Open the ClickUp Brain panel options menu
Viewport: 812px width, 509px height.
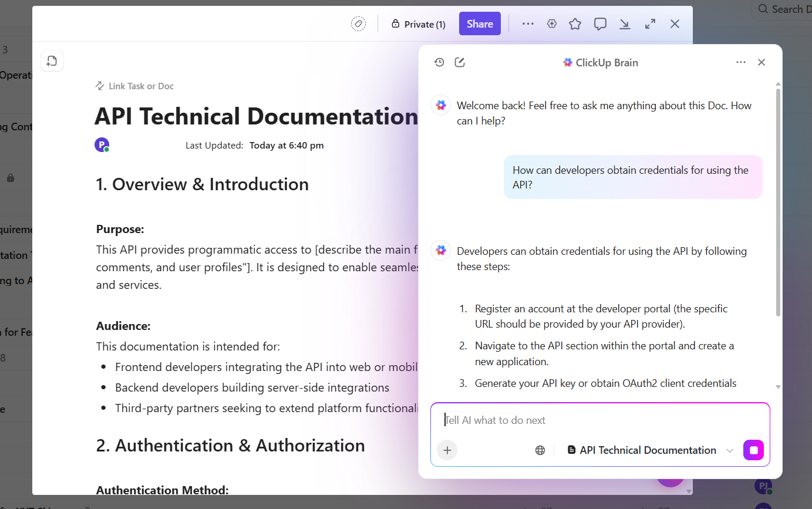740,62
